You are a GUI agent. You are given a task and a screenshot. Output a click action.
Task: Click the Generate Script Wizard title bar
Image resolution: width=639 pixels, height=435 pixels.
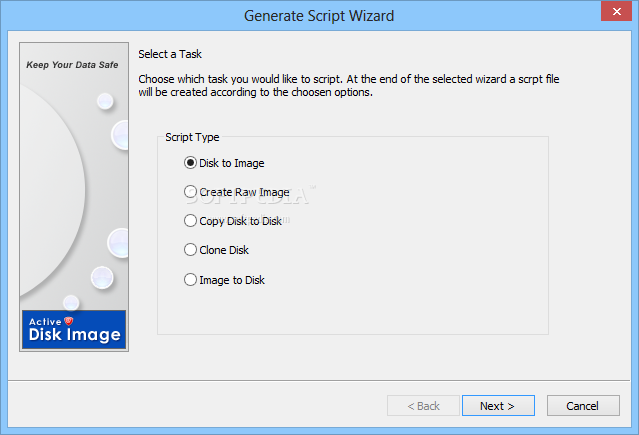point(319,16)
